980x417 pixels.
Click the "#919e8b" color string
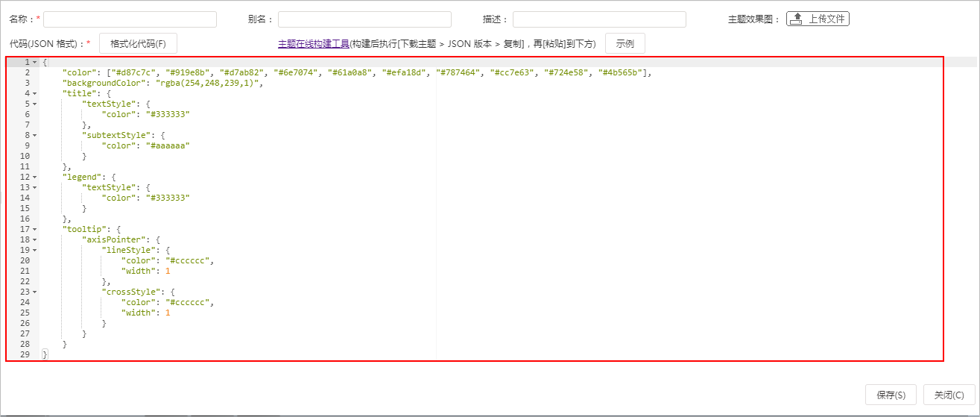pyautogui.click(x=188, y=72)
